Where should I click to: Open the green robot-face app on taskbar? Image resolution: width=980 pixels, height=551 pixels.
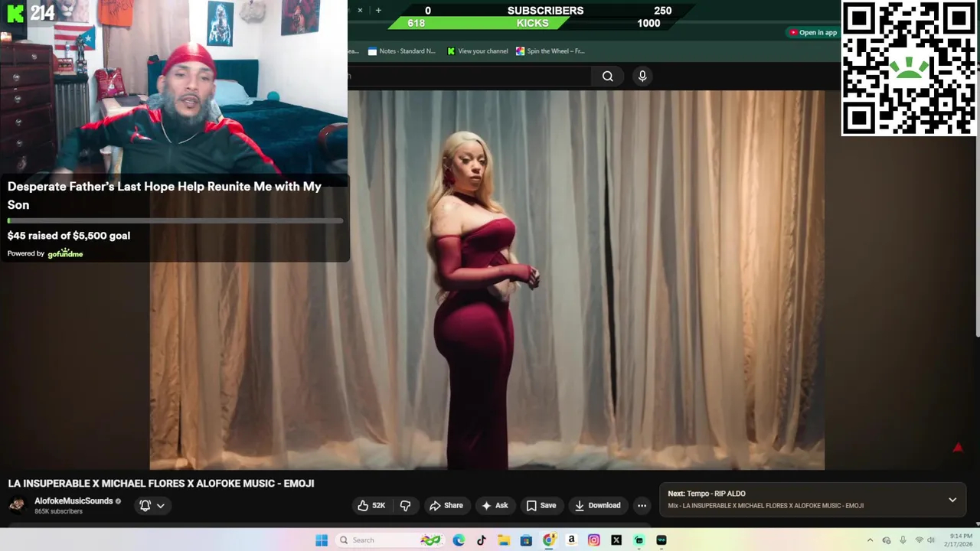[639, 540]
